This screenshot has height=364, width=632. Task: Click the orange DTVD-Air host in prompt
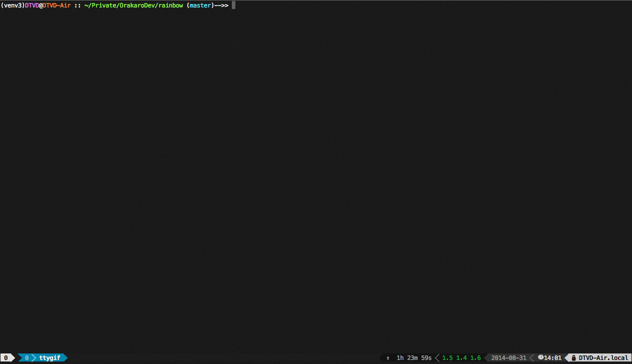(57, 6)
